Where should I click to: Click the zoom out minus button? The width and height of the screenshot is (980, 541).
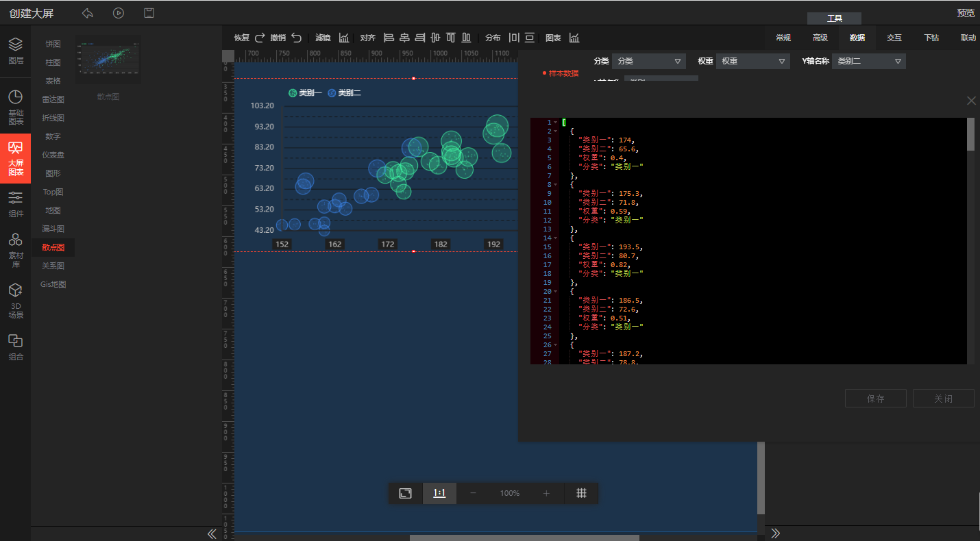(x=473, y=493)
